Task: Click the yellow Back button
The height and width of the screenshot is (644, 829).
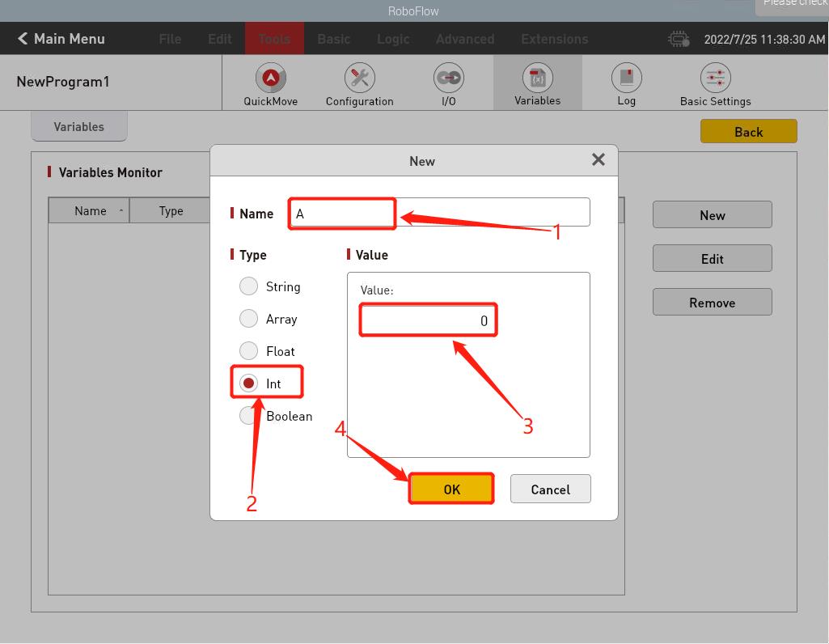Action: click(x=748, y=131)
